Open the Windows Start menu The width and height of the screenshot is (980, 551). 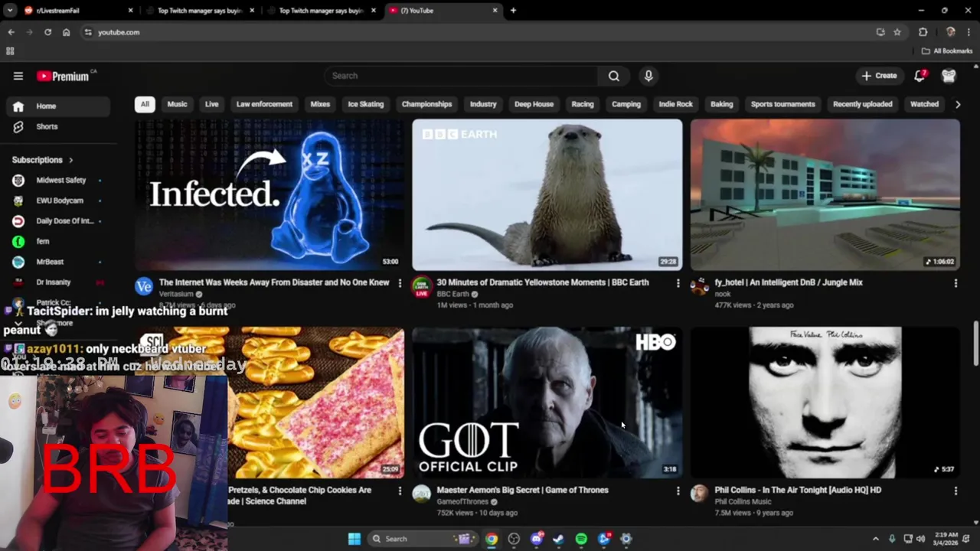pos(354,539)
